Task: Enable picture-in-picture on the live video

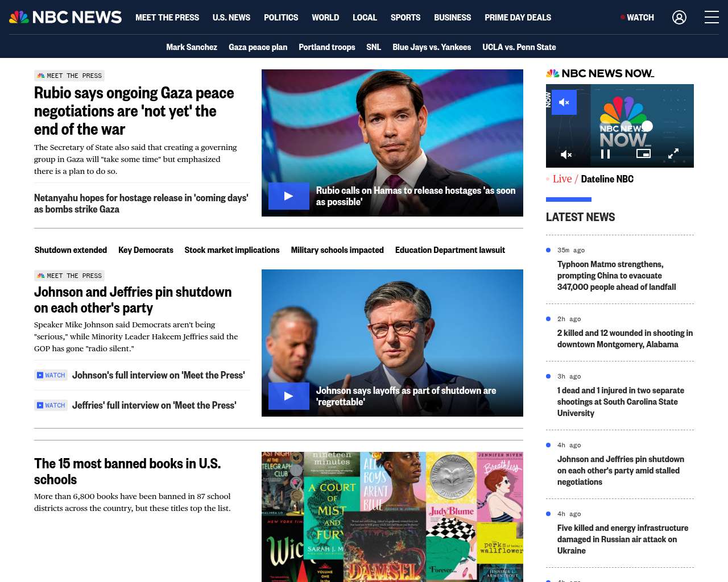Action: [x=643, y=153]
